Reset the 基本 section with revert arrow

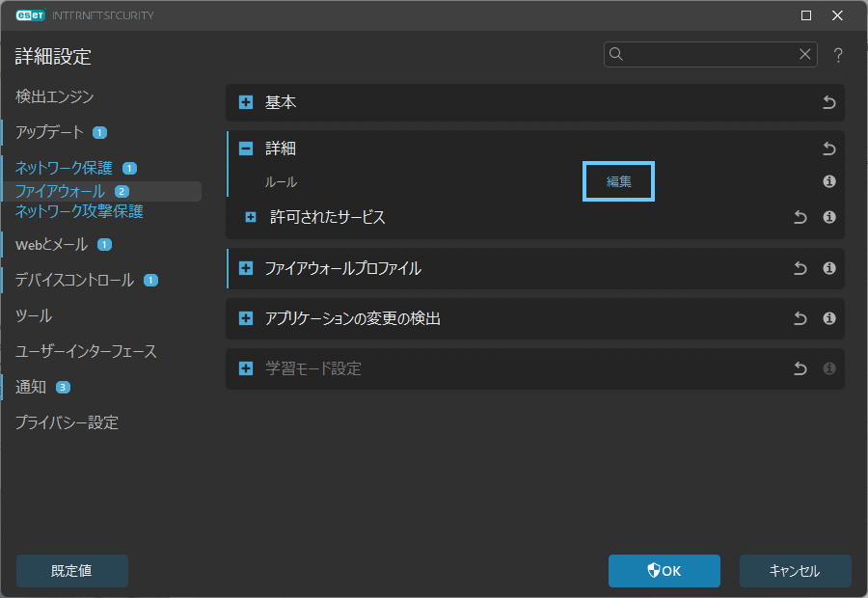pyautogui.click(x=828, y=102)
